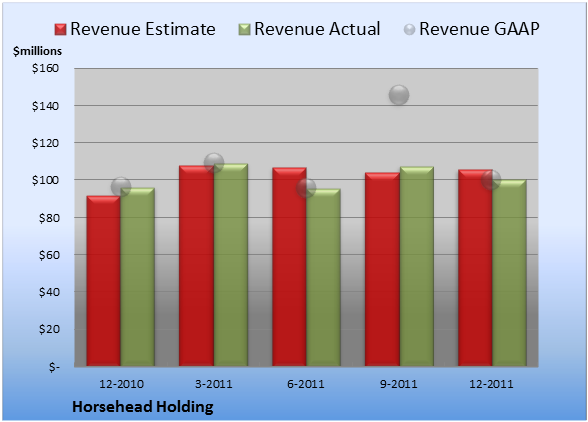The height and width of the screenshot is (422, 588).
Task: Select the 'Revenue GAAP' legend label
Action: coord(479,29)
